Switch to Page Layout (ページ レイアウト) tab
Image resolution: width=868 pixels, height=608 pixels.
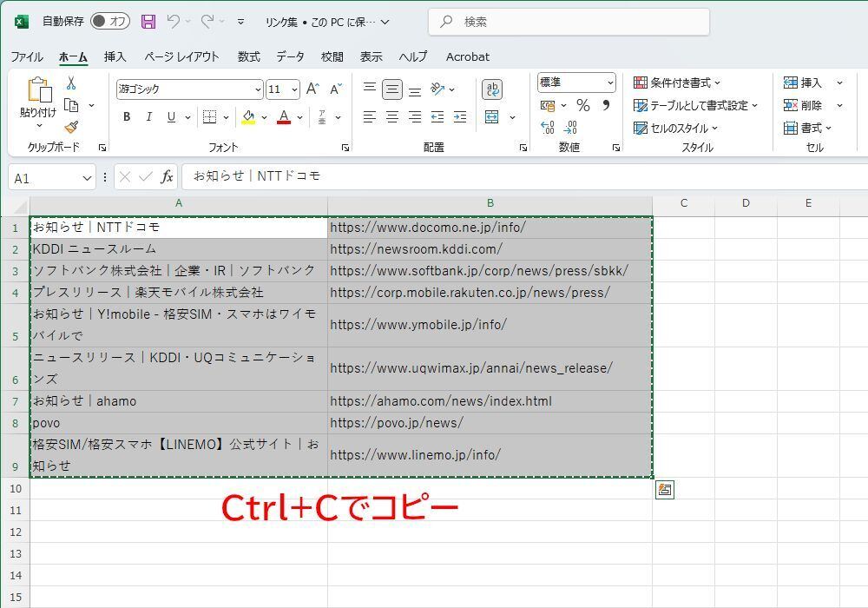point(181,56)
